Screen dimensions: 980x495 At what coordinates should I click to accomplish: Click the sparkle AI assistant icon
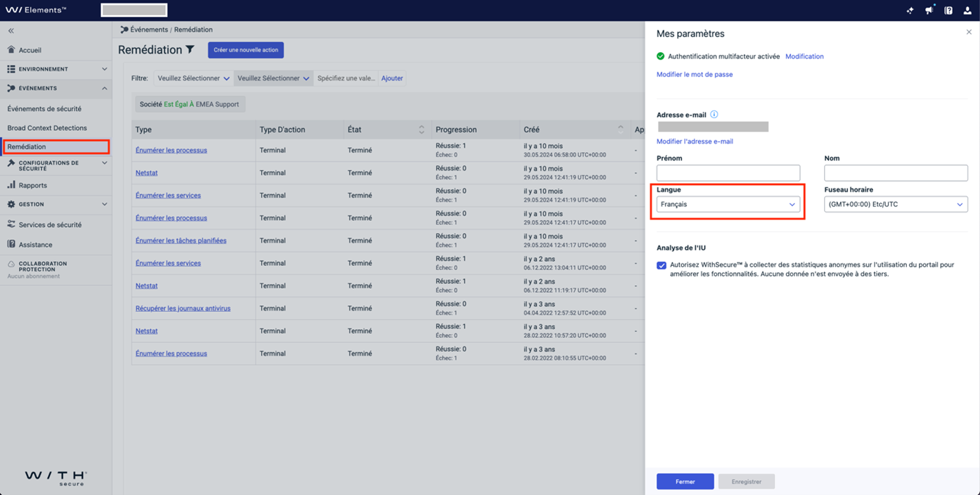[x=910, y=10]
